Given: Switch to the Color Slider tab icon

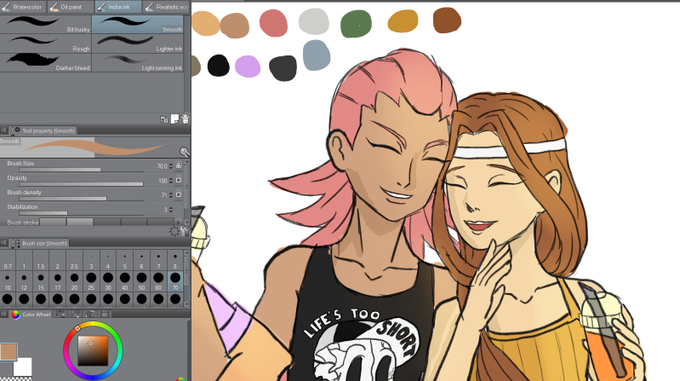Looking at the screenshot, I should [60, 314].
